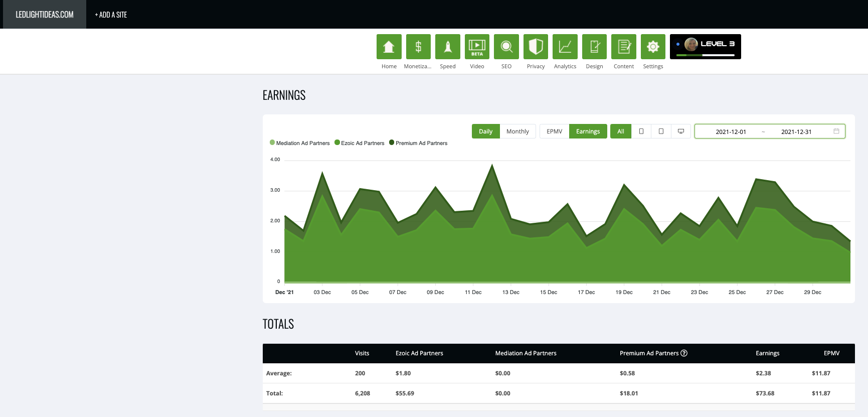This screenshot has height=417, width=868.
Task: Click the Mediation Ad Partners column header
Action: point(526,353)
